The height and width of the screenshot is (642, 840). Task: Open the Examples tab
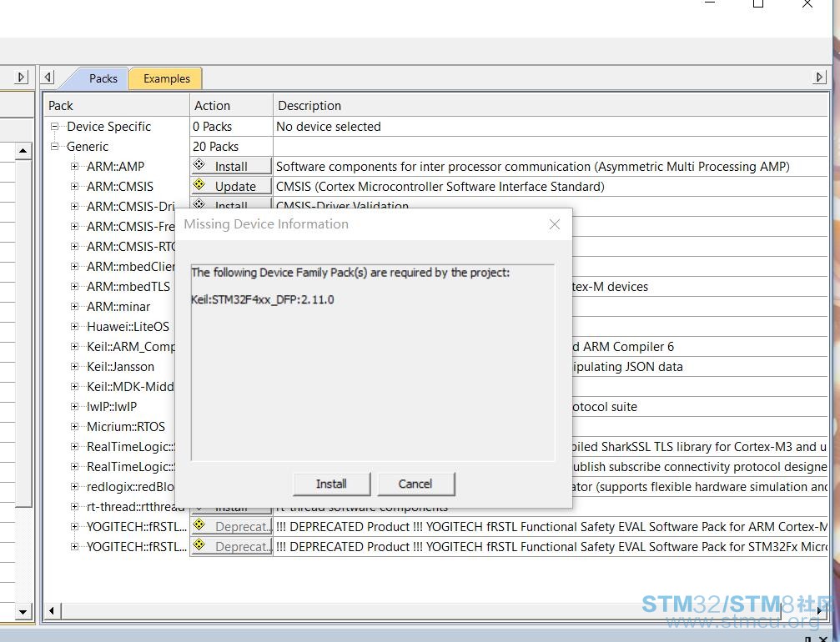[x=166, y=78]
